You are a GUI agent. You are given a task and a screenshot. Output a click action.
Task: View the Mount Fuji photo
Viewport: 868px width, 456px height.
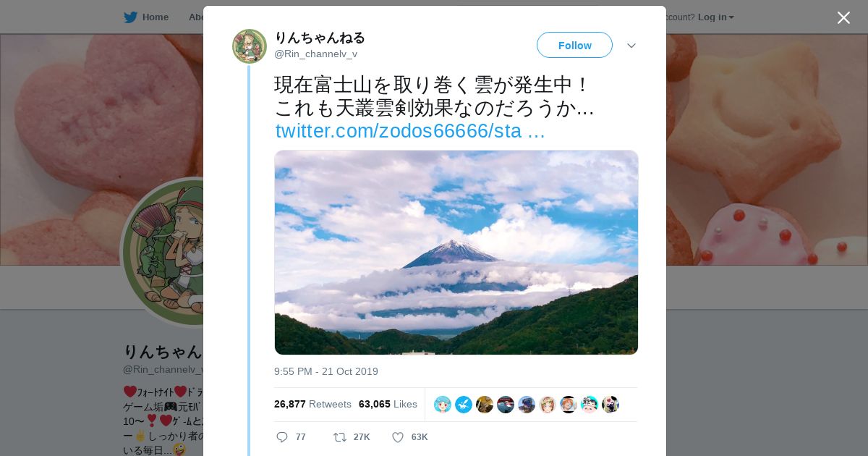(x=456, y=253)
